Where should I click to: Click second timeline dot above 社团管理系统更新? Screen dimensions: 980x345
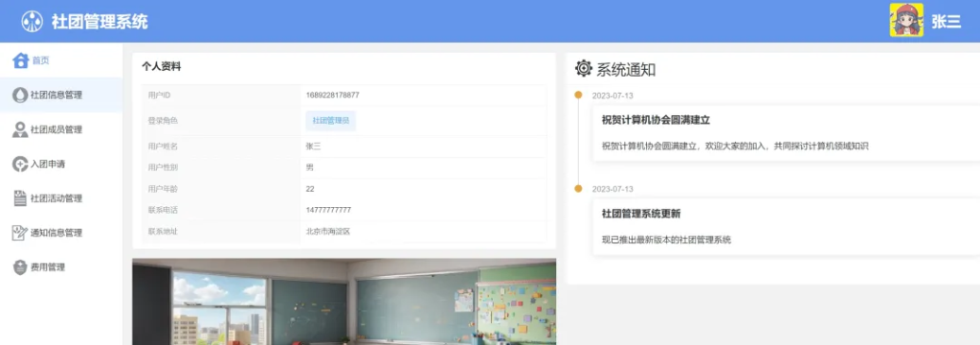pos(578,189)
